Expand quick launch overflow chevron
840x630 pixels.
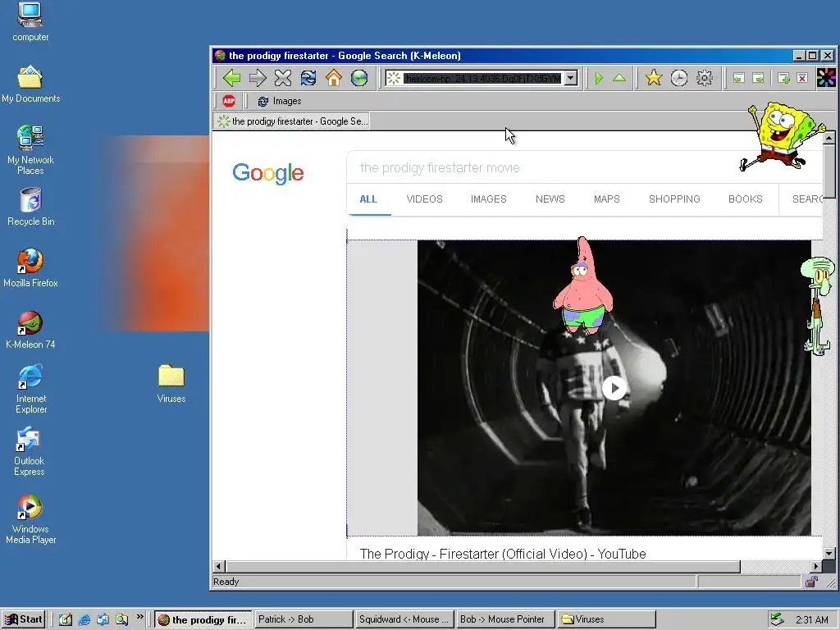tap(139, 617)
